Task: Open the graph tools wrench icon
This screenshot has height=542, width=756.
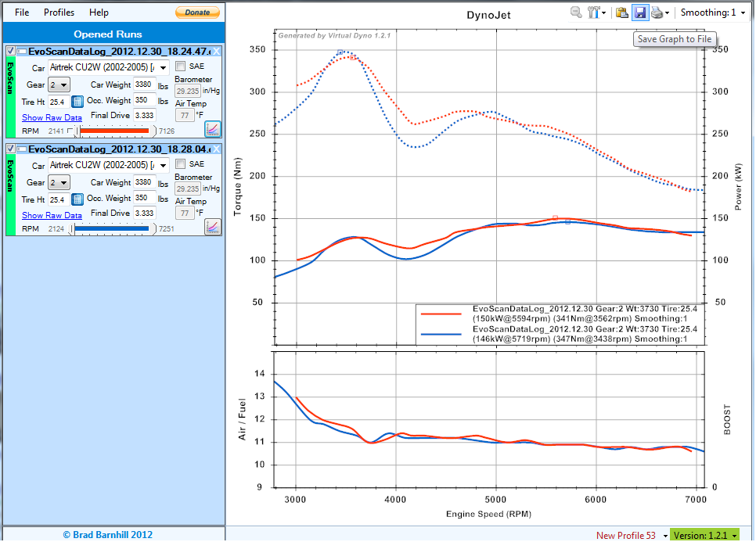Action: 596,13
